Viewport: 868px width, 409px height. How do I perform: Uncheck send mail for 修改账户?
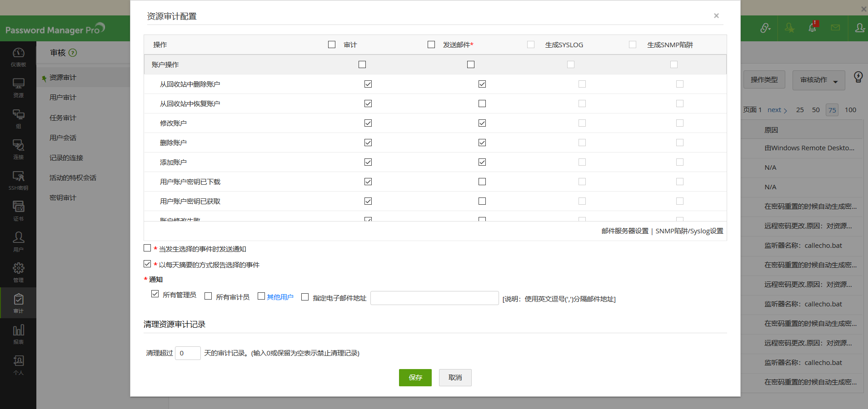click(482, 123)
